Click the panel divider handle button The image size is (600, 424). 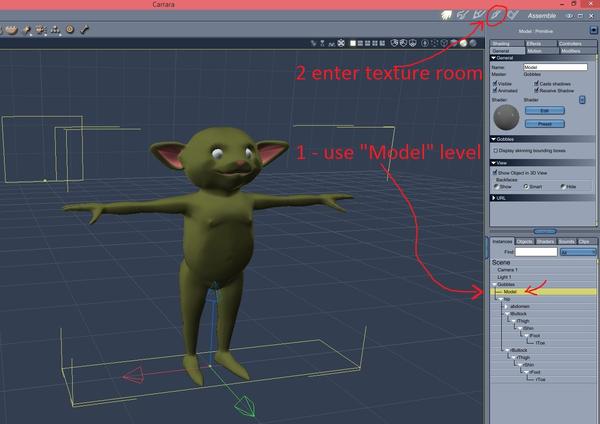[545, 232]
